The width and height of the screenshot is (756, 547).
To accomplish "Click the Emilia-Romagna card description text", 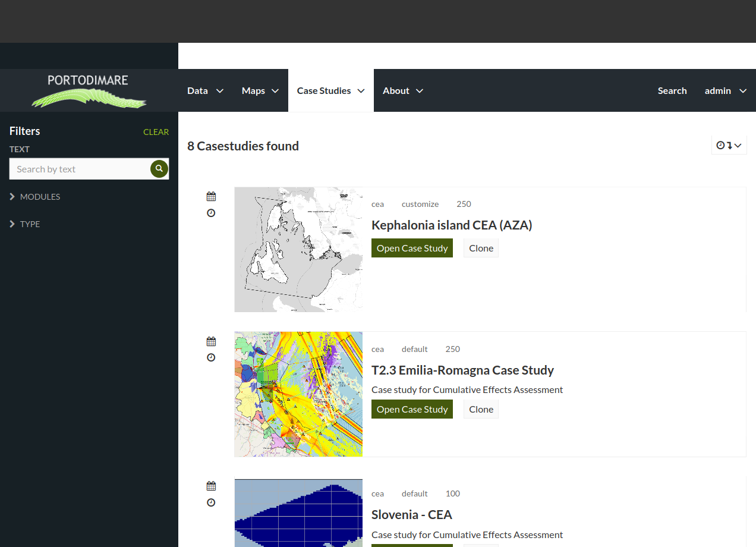I will tap(467, 389).
